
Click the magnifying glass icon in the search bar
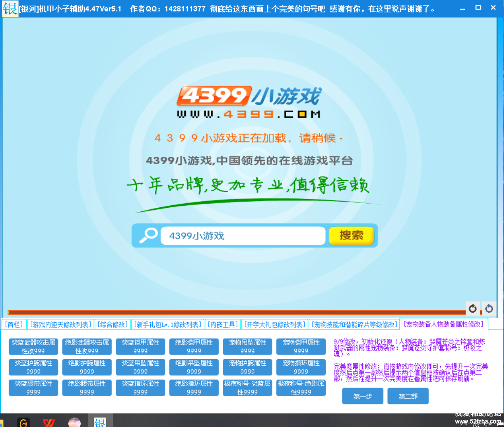[148, 235]
